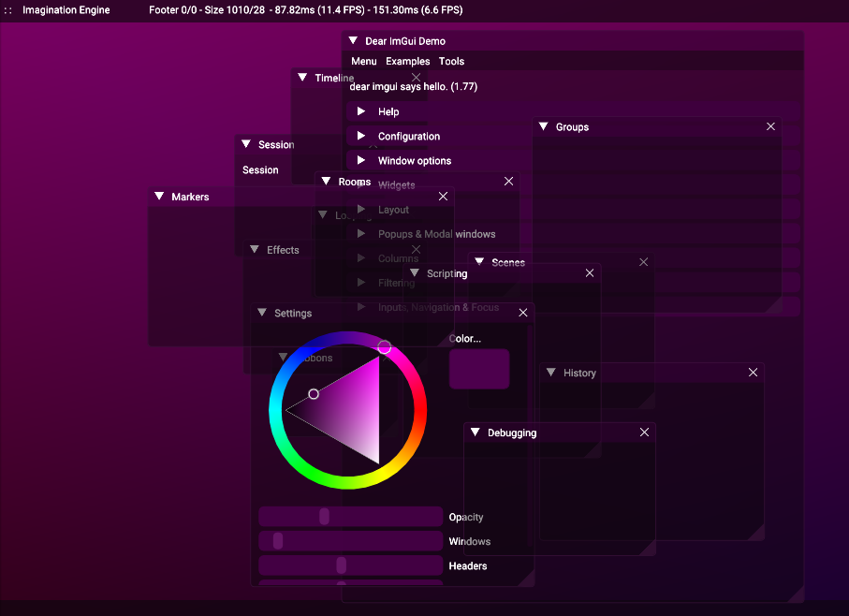
Task: Close the Rooms window
Action: (x=508, y=182)
